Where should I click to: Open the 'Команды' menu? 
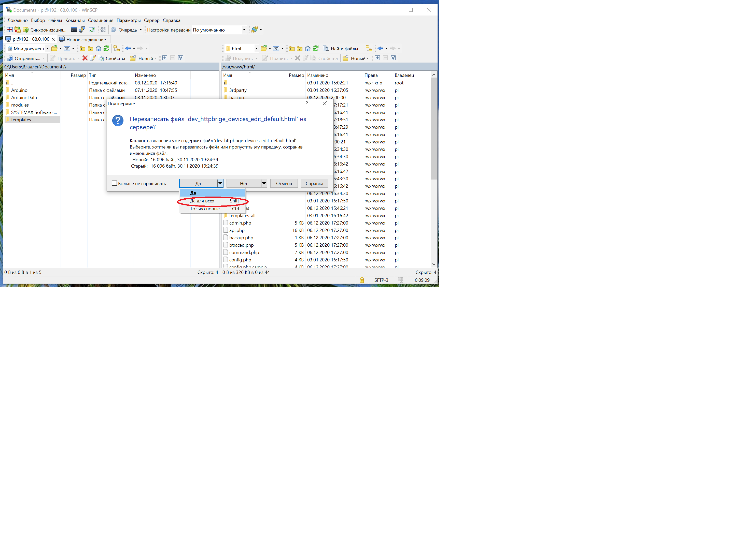75,20
